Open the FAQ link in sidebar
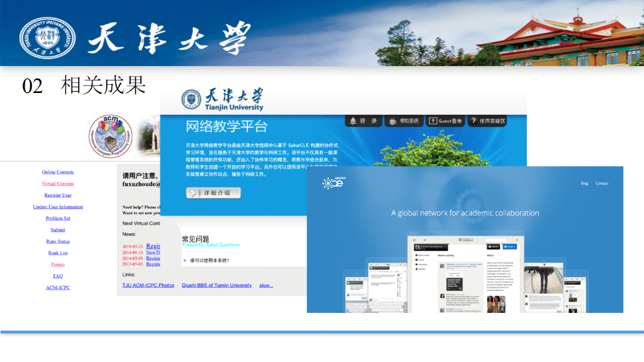This screenshot has width=644, height=362. (x=58, y=276)
